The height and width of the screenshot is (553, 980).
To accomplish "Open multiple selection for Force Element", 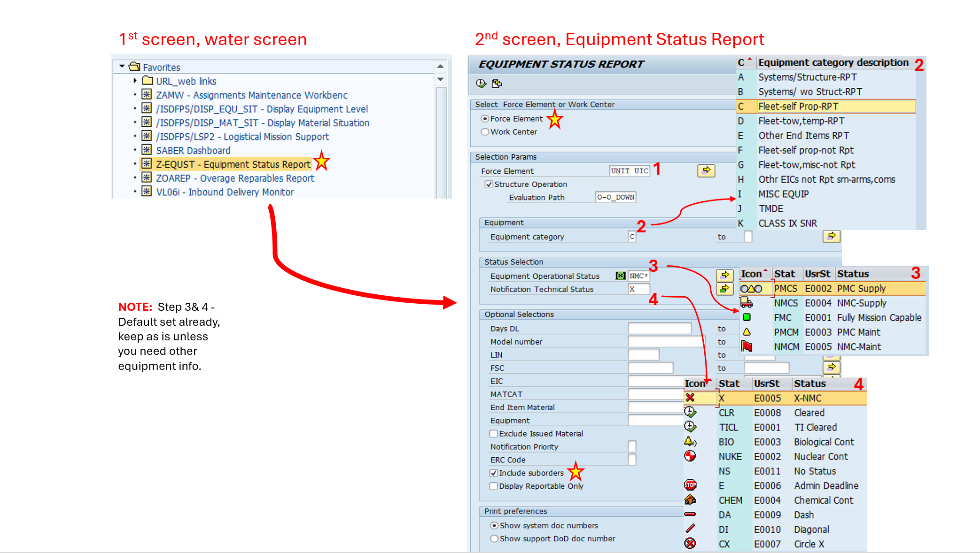I will (706, 171).
